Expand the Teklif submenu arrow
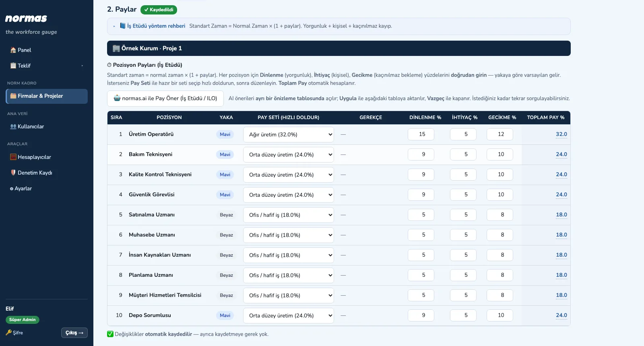Viewport: 644px width, 346px height. [x=82, y=66]
